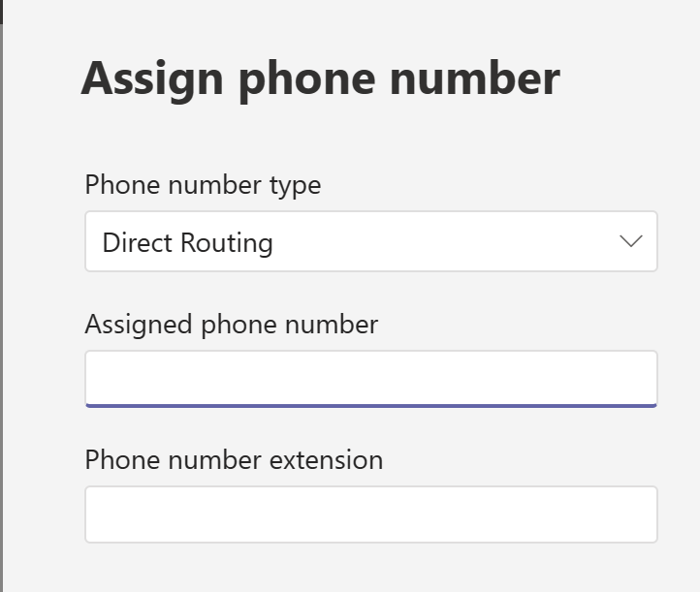Viewport: 700px width, 592px height.
Task: Click the 'Assigned phone number' label
Action: point(231,324)
